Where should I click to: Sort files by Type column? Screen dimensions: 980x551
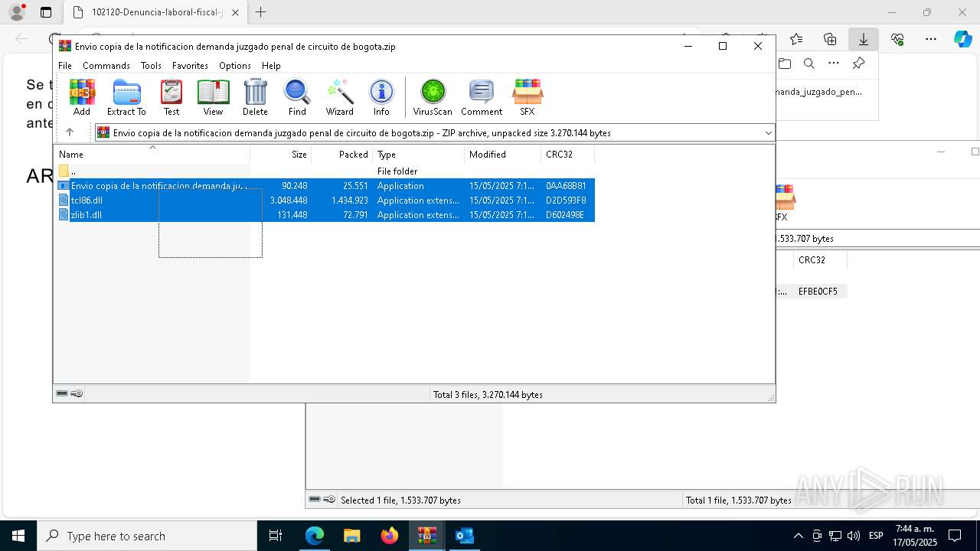click(419, 154)
